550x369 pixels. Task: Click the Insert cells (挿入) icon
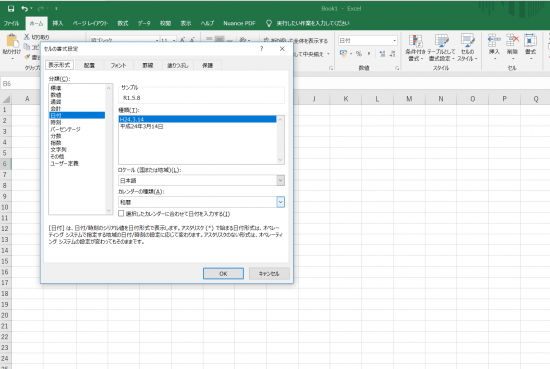(494, 41)
